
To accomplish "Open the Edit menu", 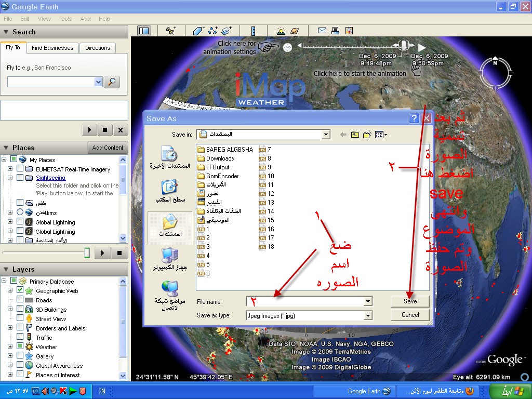I will (x=25, y=19).
